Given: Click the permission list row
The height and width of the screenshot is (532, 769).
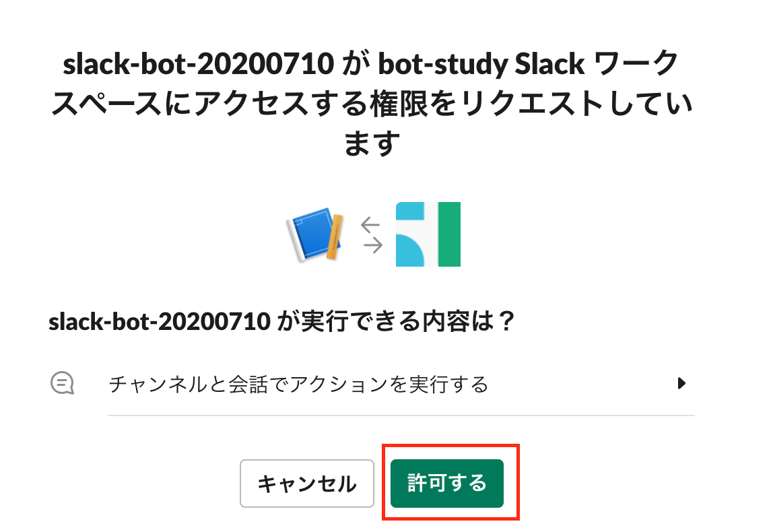Looking at the screenshot, I should pos(370,383).
